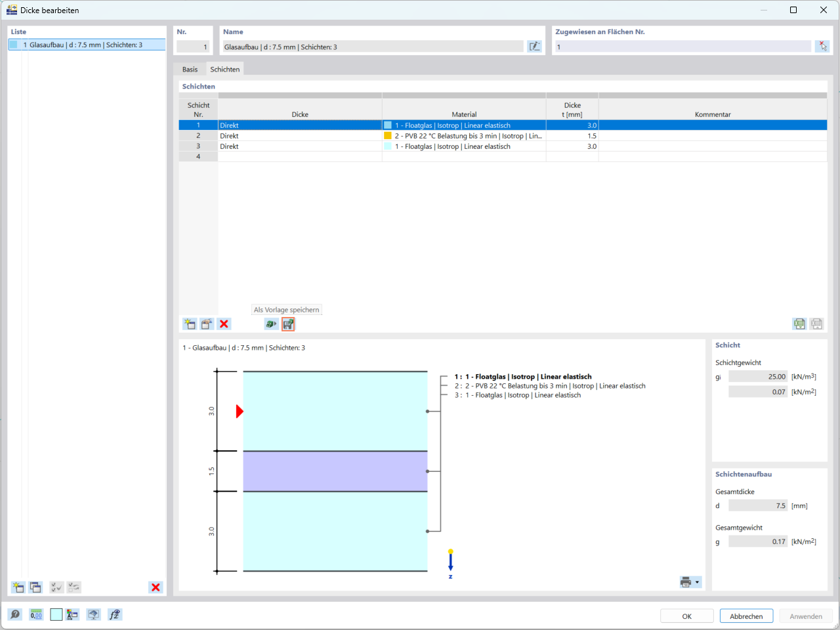840x630 pixels.
Task: Confirm changes with the OK button
Action: click(686, 616)
